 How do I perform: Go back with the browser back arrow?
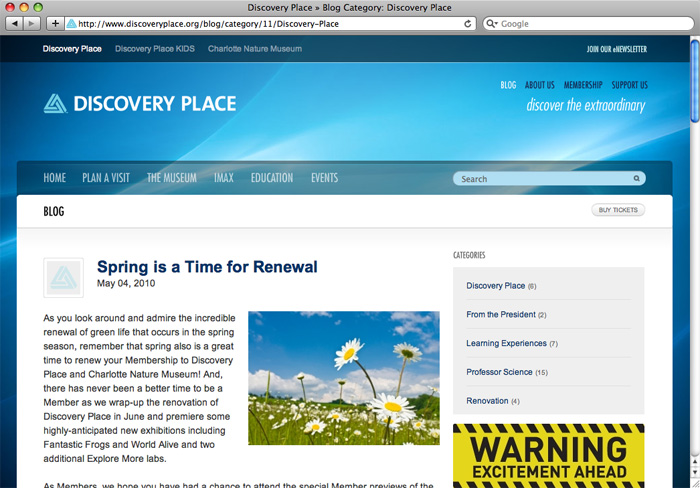15,24
